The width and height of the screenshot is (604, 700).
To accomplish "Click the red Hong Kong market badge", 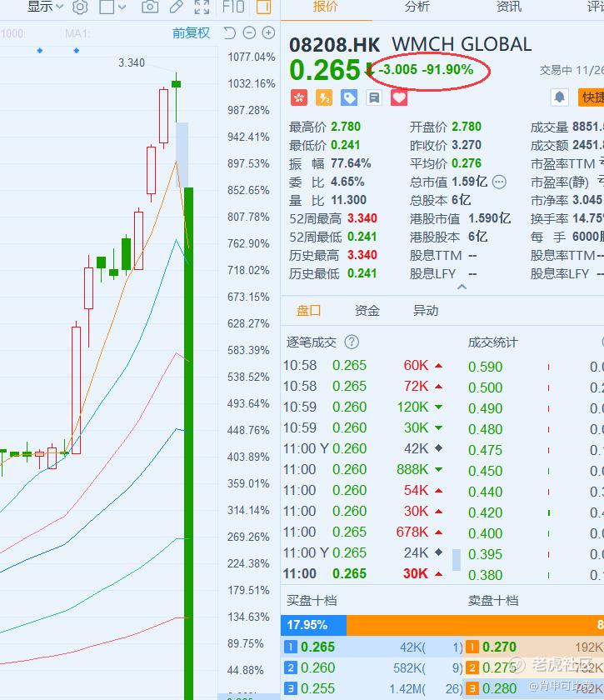I will coord(299,97).
